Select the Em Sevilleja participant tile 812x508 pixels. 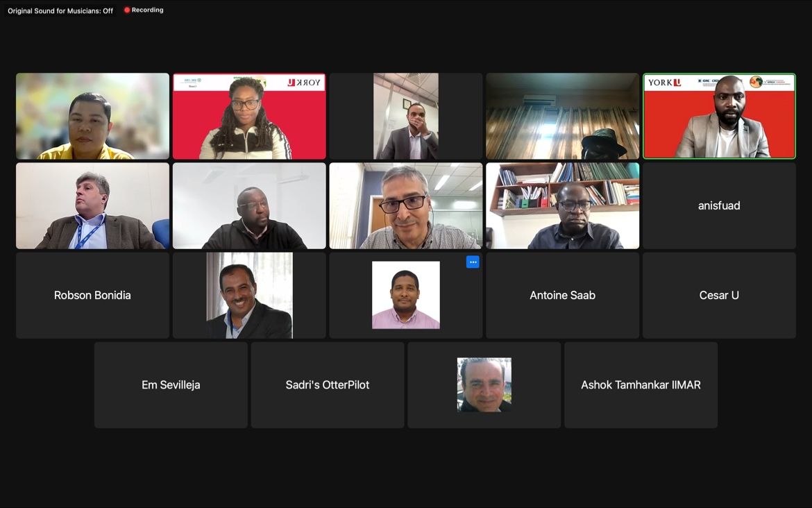pos(171,384)
